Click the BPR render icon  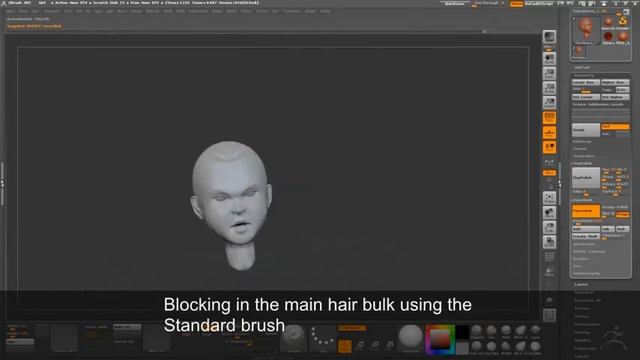point(549,37)
